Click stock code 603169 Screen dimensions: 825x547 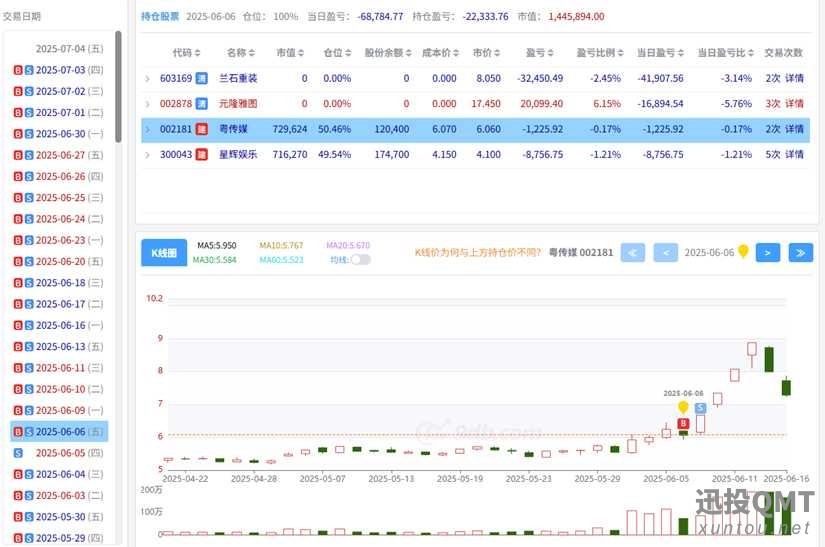pos(176,78)
